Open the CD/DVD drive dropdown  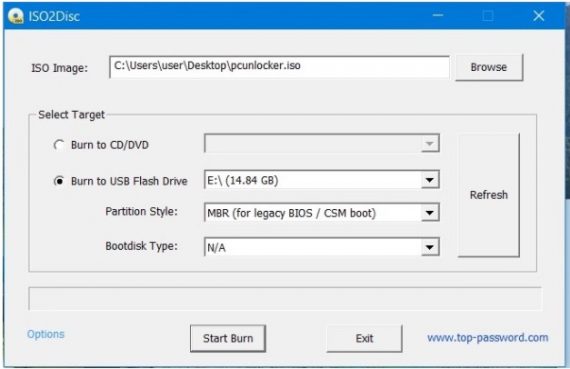pos(322,143)
